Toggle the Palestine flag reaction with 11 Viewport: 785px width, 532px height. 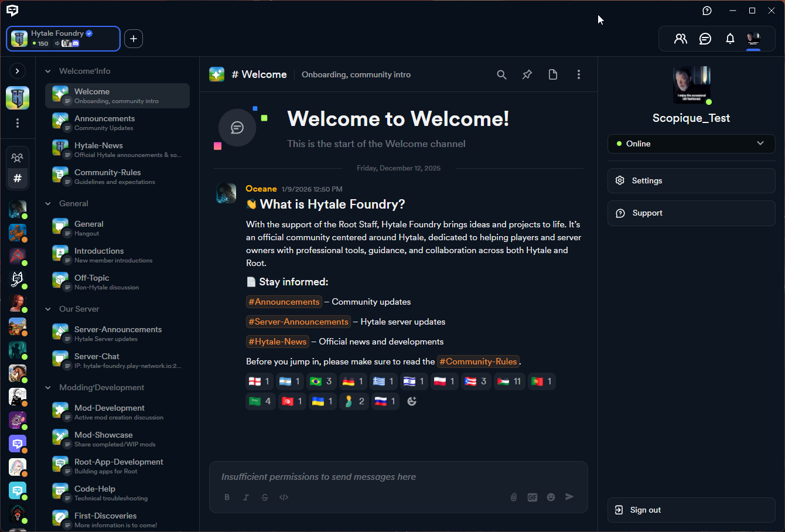click(x=507, y=381)
